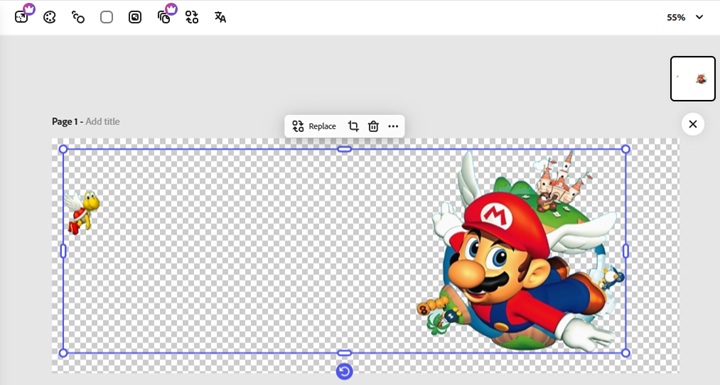The height and width of the screenshot is (385, 720).
Task: Open the color theme palette icon
Action: 50,17
